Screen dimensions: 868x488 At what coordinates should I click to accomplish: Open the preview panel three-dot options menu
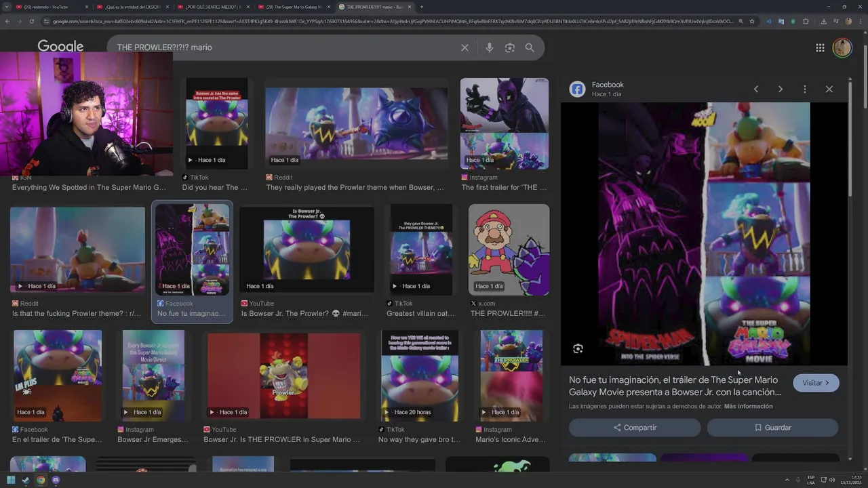[805, 89]
